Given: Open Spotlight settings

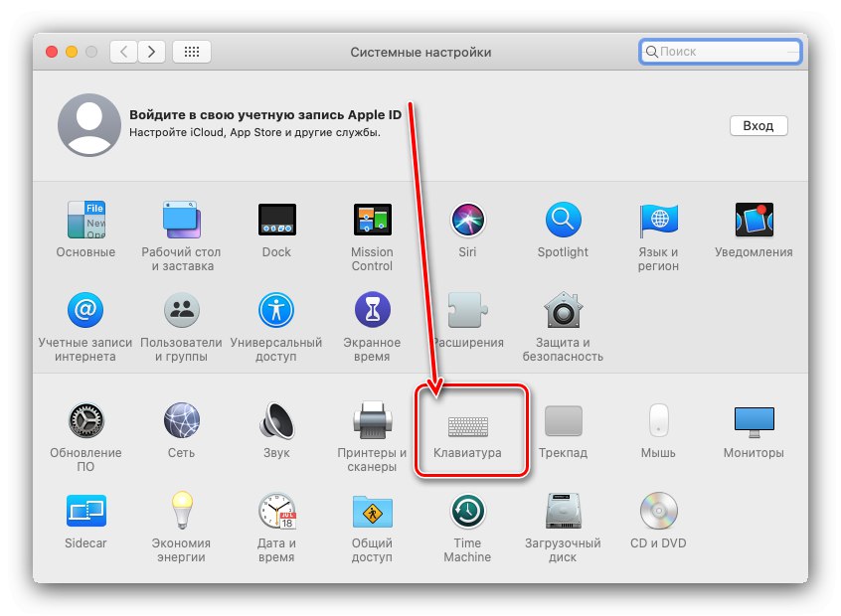Looking at the screenshot, I should pos(563,221).
